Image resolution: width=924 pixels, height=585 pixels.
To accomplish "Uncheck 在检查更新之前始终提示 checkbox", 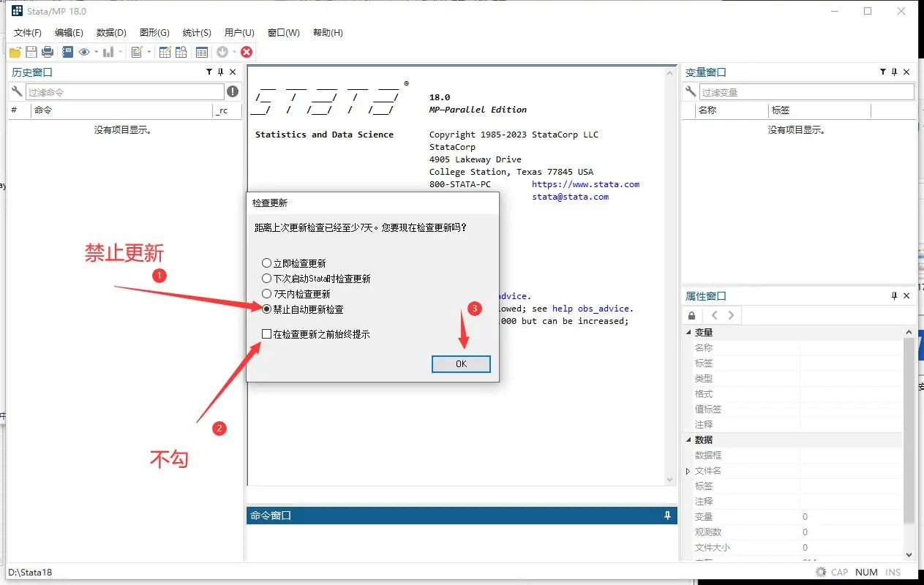I will click(x=267, y=333).
